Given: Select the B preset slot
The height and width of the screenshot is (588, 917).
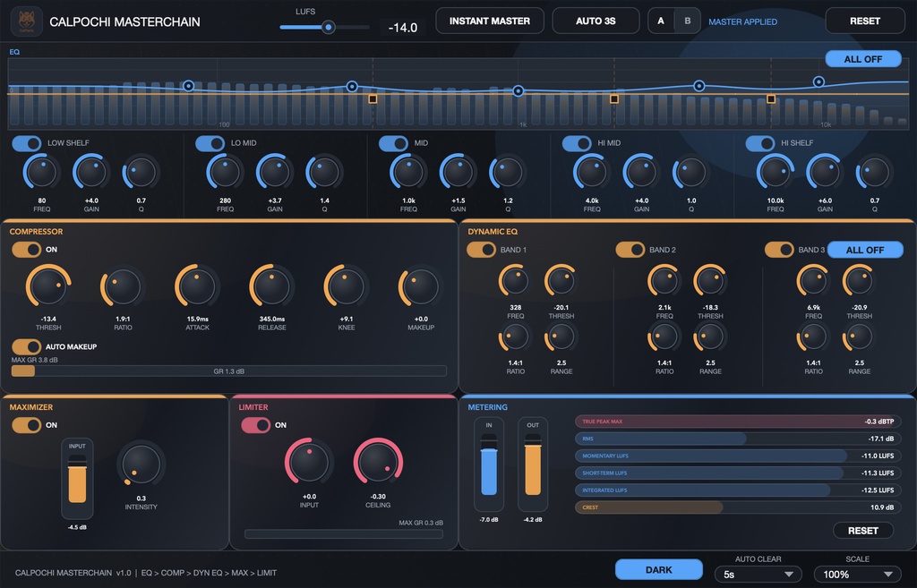Looking at the screenshot, I should pos(687,21).
